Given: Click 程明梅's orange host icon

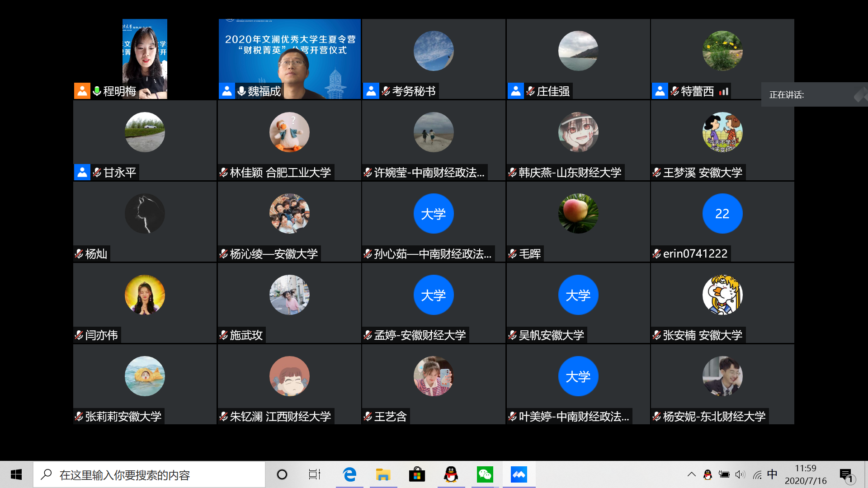Looking at the screenshot, I should 82,91.
